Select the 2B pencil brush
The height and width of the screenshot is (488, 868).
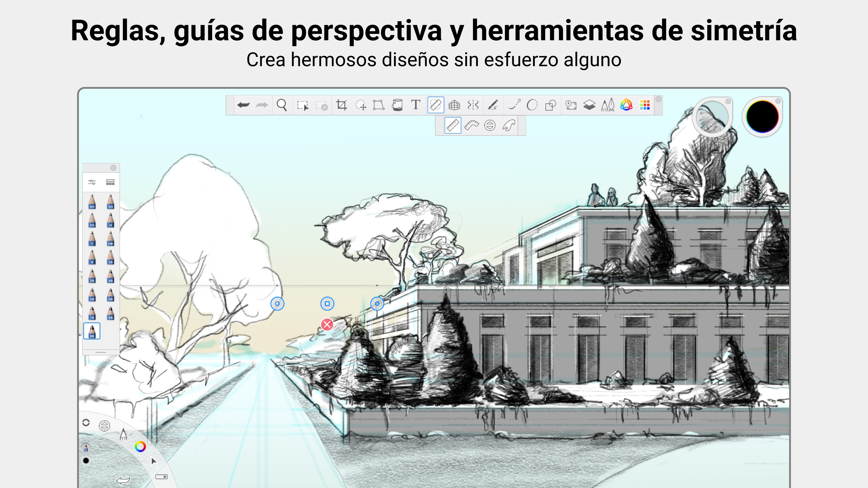(111, 257)
